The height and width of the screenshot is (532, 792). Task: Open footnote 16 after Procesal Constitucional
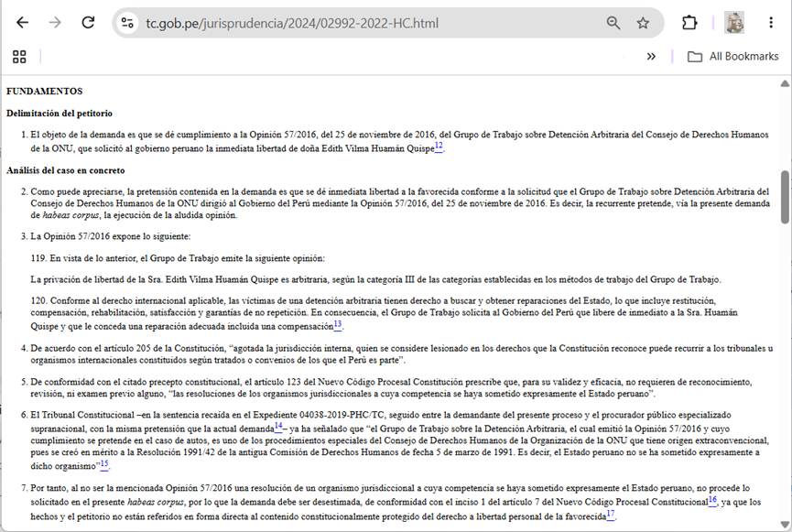(x=712, y=500)
